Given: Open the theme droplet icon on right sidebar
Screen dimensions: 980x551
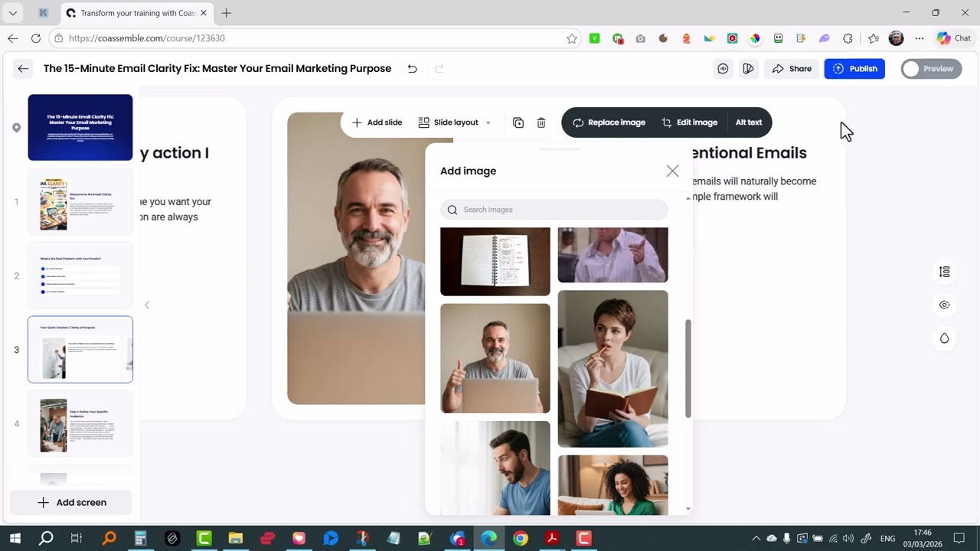Looking at the screenshot, I should point(944,338).
